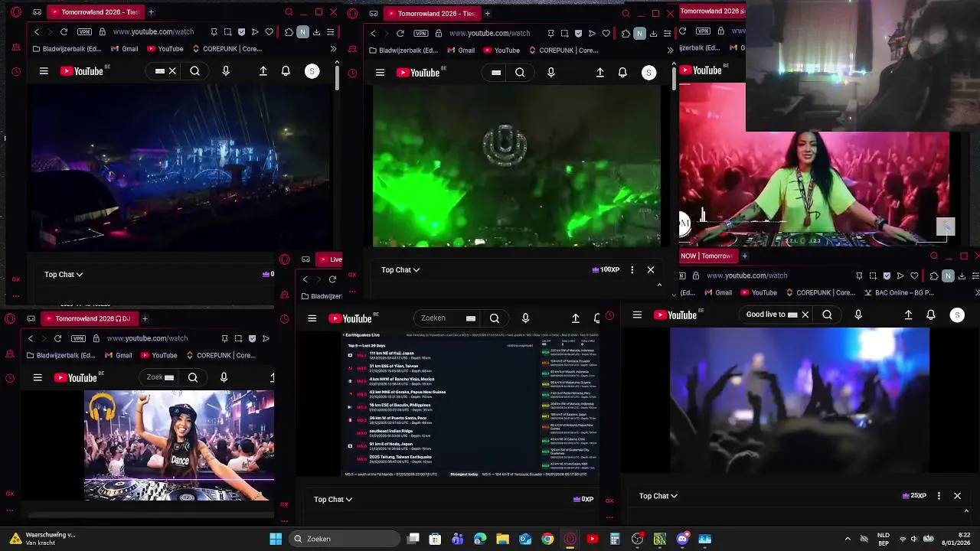980x551 pixels.
Task: Open extensions cube in blue-stage window toolbar
Action: click(x=289, y=32)
